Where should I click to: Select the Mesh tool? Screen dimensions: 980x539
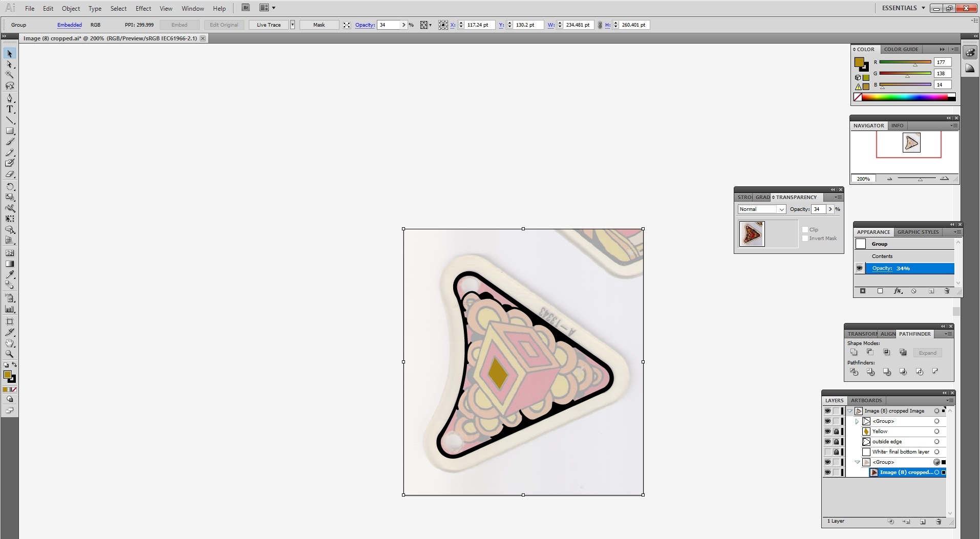10,253
